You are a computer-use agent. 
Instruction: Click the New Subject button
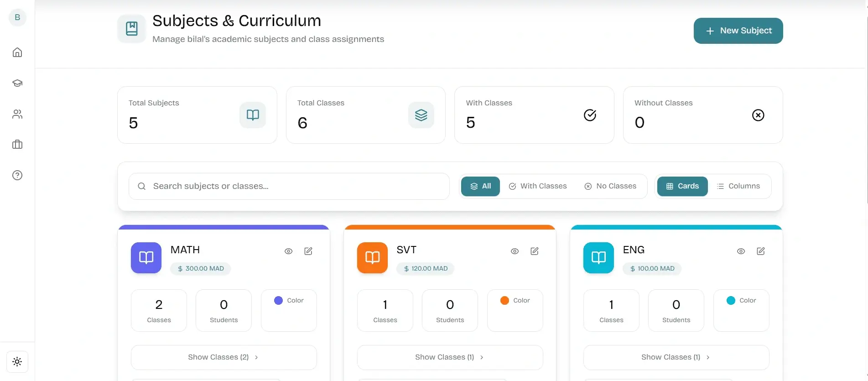click(738, 31)
